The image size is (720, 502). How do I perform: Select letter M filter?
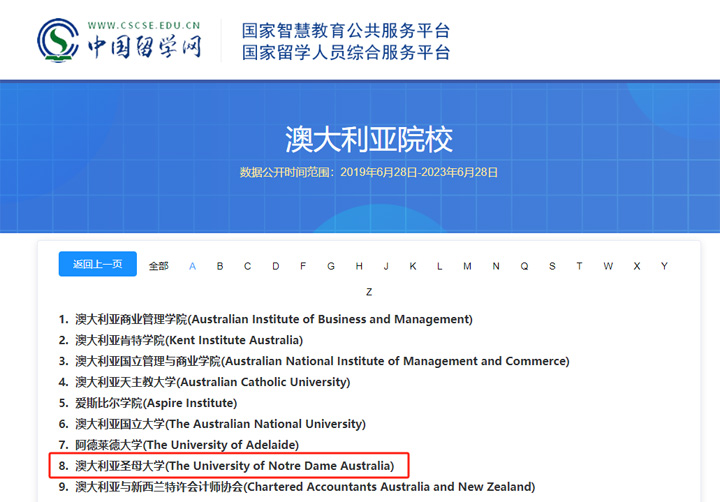[x=467, y=266]
